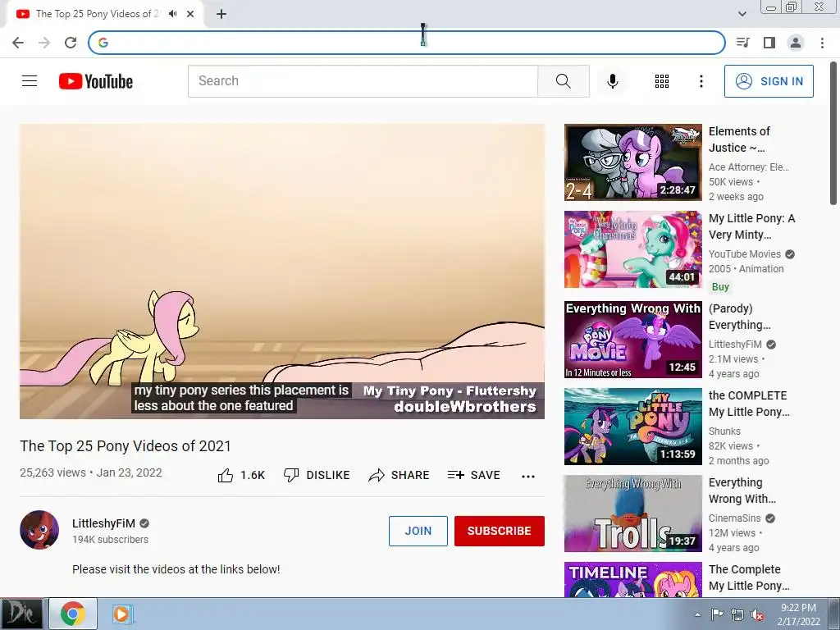This screenshot has width=840, height=630.
Task: Open the TIMELINE My Little Pony thumbnail
Action: (x=632, y=580)
